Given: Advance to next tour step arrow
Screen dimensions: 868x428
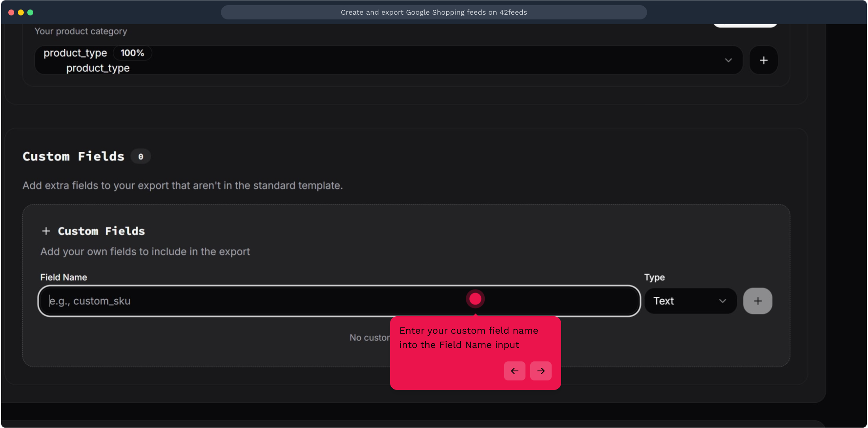Looking at the screenshot, I should (541, 371).
